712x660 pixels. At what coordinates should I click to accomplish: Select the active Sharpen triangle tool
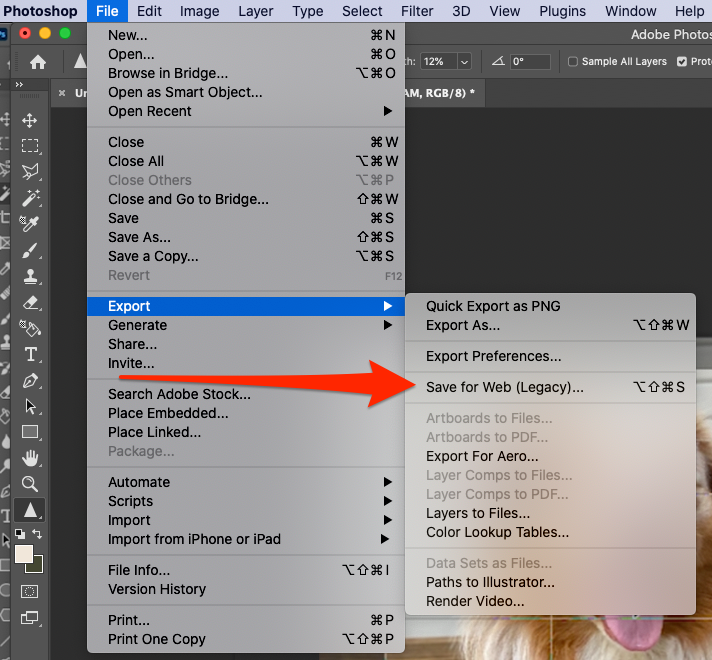pyautogui.click(x=30, y=510)
